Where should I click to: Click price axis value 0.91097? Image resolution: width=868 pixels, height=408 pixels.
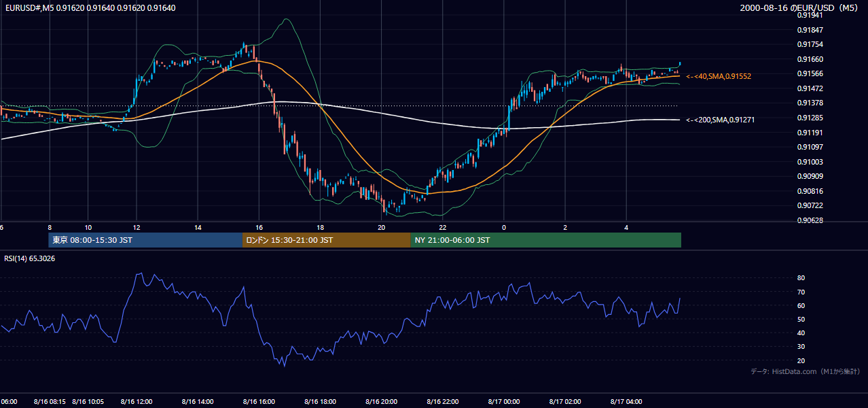coord(810,148)
